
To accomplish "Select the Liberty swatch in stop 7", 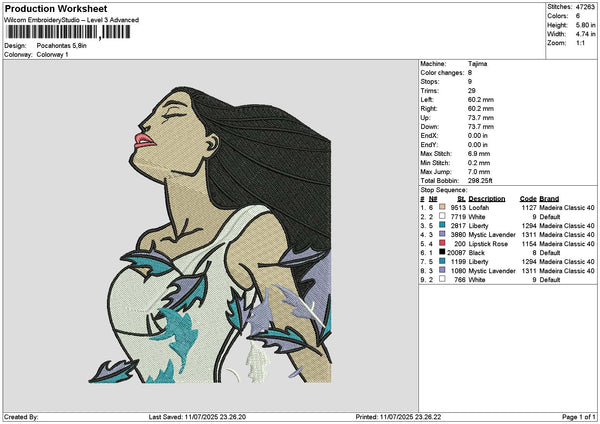I will pyautogui.click(x=440, y=261).
